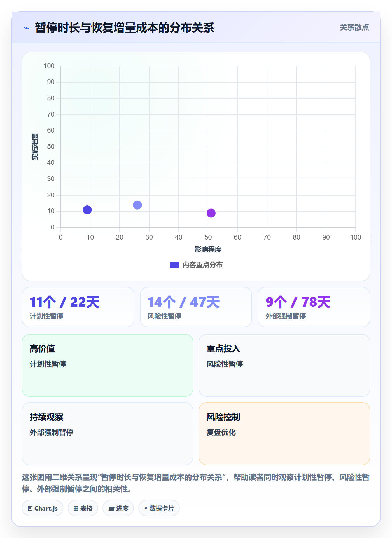Click the lightning bolt icon beside the title
This screenshot has width=392, height=538.
pos(27,28)
